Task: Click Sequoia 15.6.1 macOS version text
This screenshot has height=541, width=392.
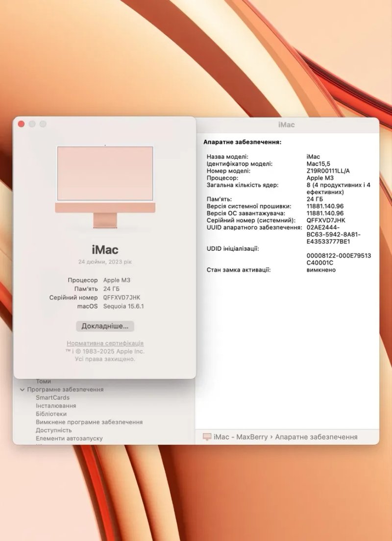Action: 123,306
